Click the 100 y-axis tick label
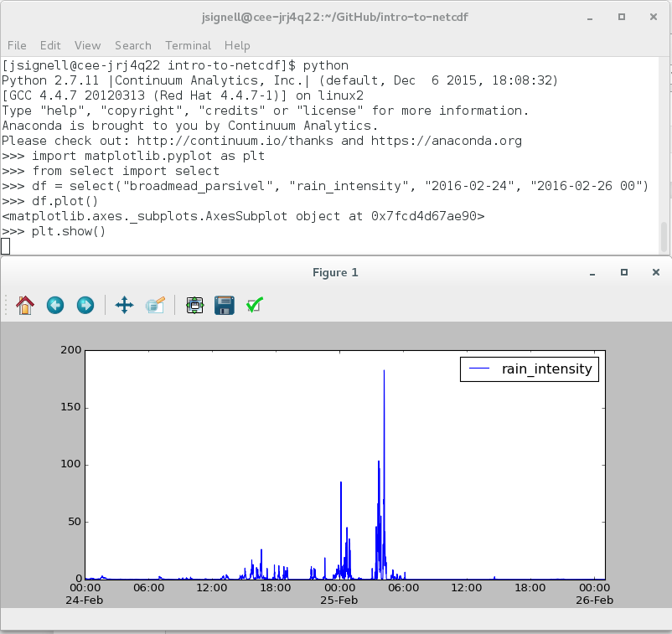The image size is (672, 634). tap(70, 464)
